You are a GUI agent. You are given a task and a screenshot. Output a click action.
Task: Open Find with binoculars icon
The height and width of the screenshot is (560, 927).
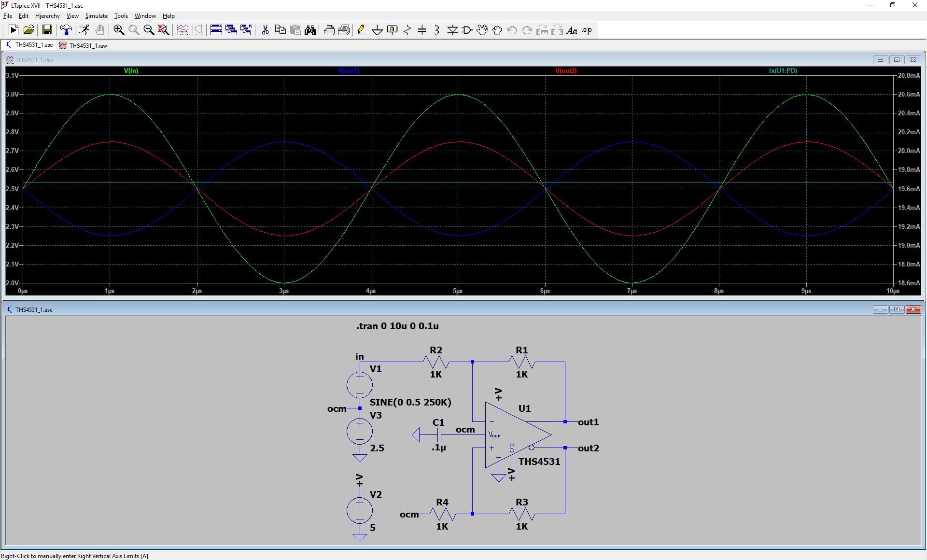pos(310,30)
